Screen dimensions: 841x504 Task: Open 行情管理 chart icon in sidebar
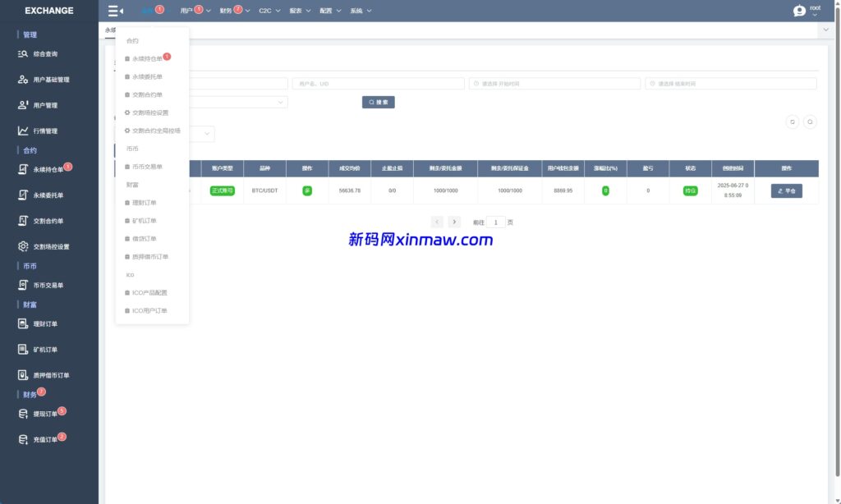point(24,131)
